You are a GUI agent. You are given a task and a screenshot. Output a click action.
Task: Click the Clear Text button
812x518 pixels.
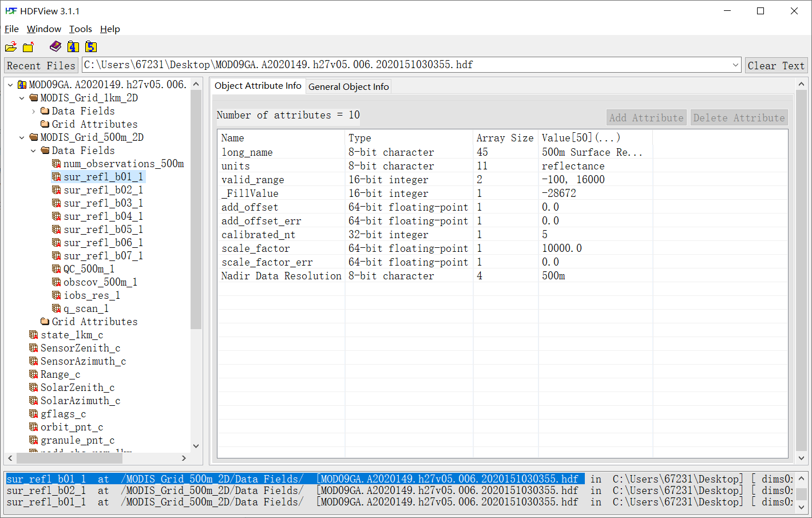[775, 65]
